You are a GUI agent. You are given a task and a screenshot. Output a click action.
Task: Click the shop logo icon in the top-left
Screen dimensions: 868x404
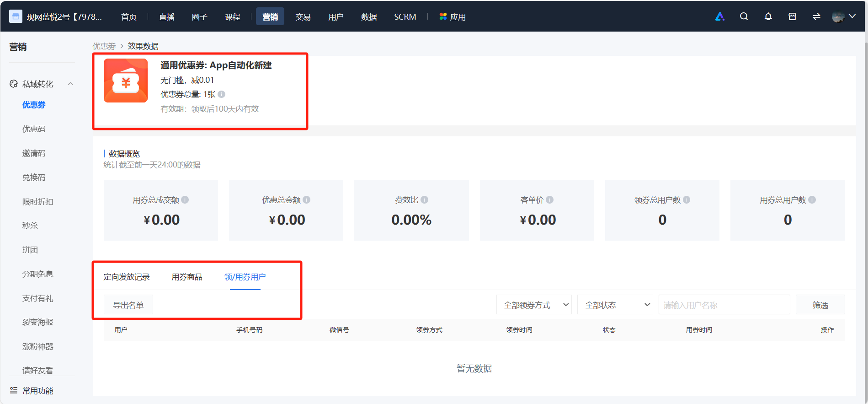[x=16, y=17]
